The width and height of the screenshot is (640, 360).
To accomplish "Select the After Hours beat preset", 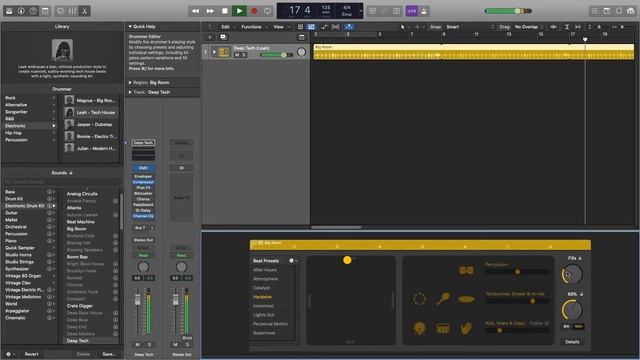I will pyautogui.click(x=265, y=270).
